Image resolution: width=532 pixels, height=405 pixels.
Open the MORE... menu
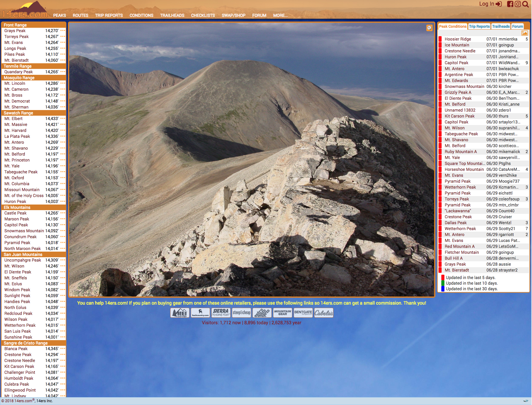[280, 15]
